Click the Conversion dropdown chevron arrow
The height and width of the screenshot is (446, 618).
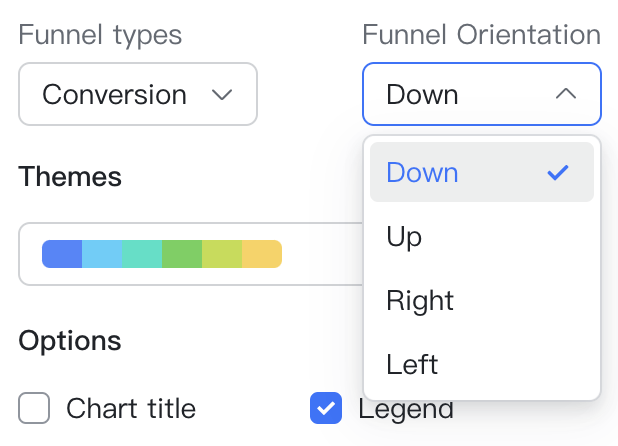coord(222,95)
